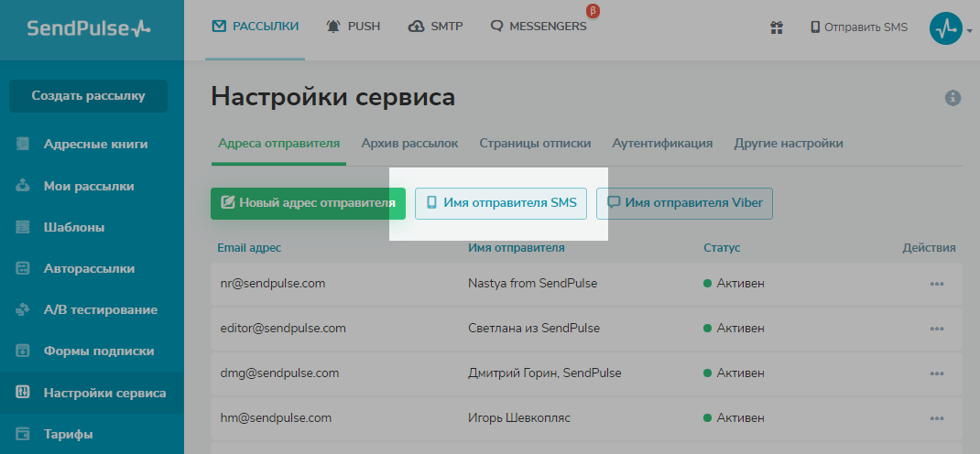The width and height of the screenshot is (980, 454).
Task: Click the Имя отправителя SMS button
Action: coord(501,203)
